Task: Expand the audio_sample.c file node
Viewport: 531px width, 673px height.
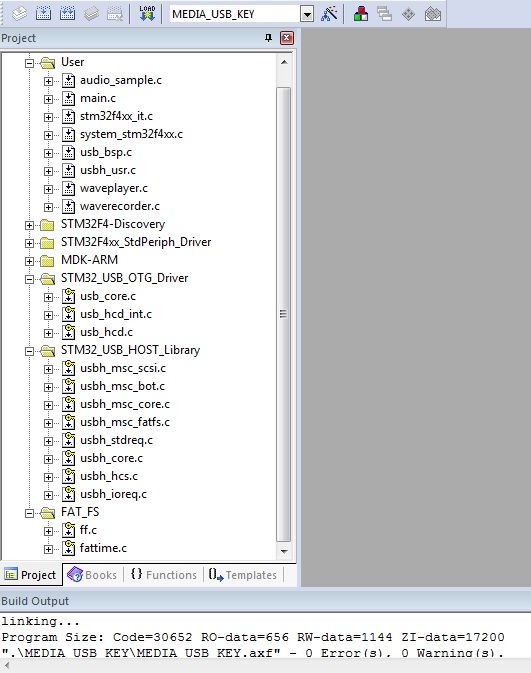Action: (49, 81)
